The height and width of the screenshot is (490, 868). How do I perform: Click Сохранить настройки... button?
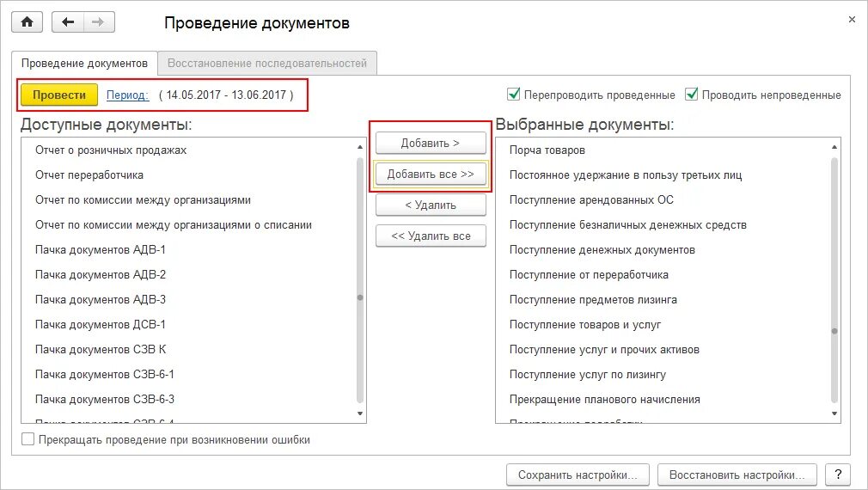point(578,475)
